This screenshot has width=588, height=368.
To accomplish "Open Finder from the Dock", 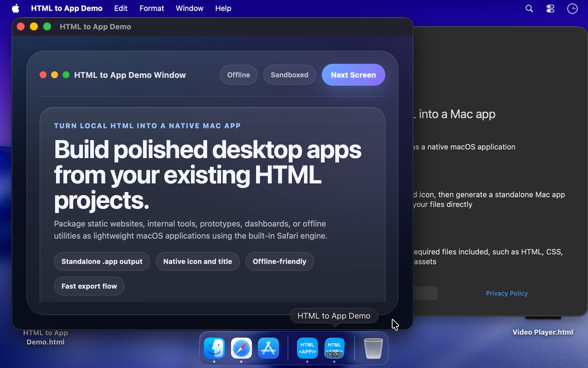I will coord(215,348).
